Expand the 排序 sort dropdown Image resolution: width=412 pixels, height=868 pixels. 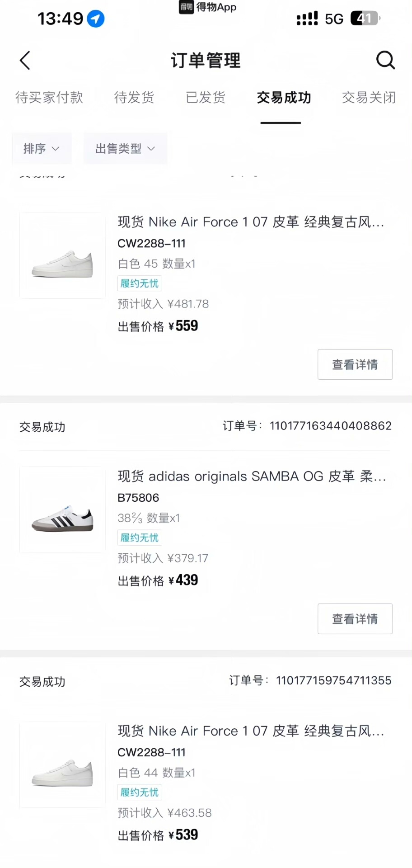[x=42, y=148]
